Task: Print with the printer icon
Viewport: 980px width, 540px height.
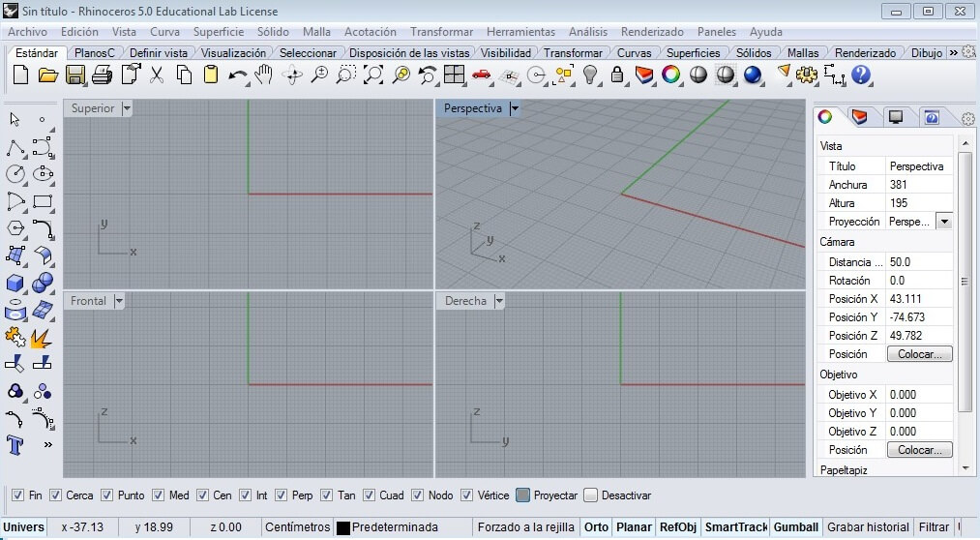Action: point(102,75)
